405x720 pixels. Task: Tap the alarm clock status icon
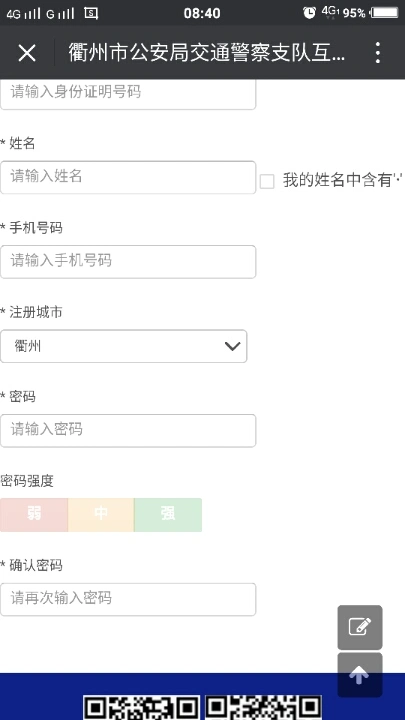[x=309, y=13]
